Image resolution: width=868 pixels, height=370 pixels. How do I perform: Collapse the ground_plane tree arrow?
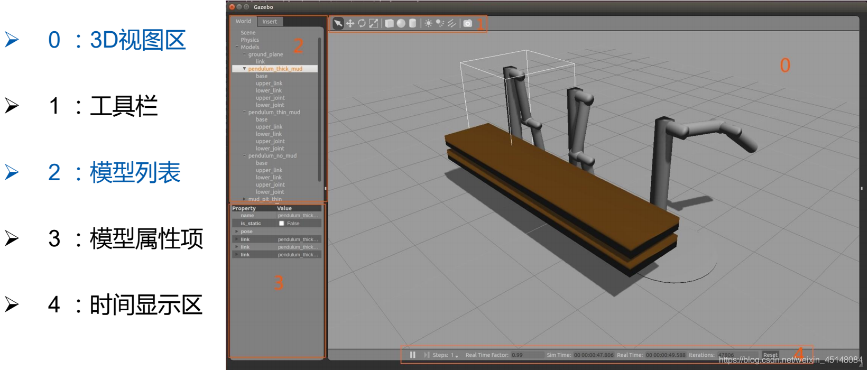244,54
